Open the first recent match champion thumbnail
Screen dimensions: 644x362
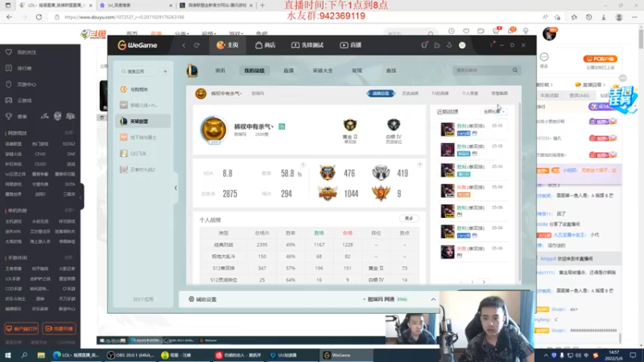[x=448, y=130]
